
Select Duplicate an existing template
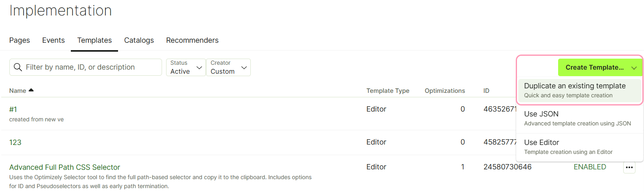pos(579,90)
